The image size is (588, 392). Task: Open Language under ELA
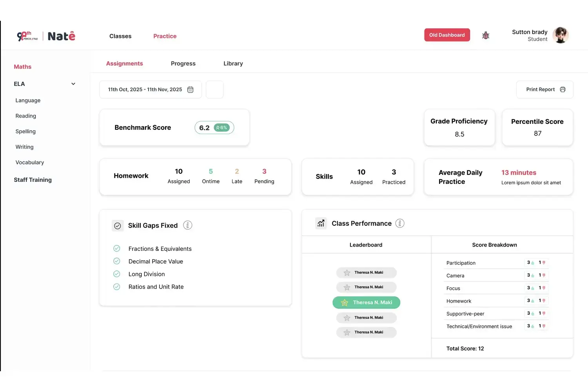(x=28, y=100)
